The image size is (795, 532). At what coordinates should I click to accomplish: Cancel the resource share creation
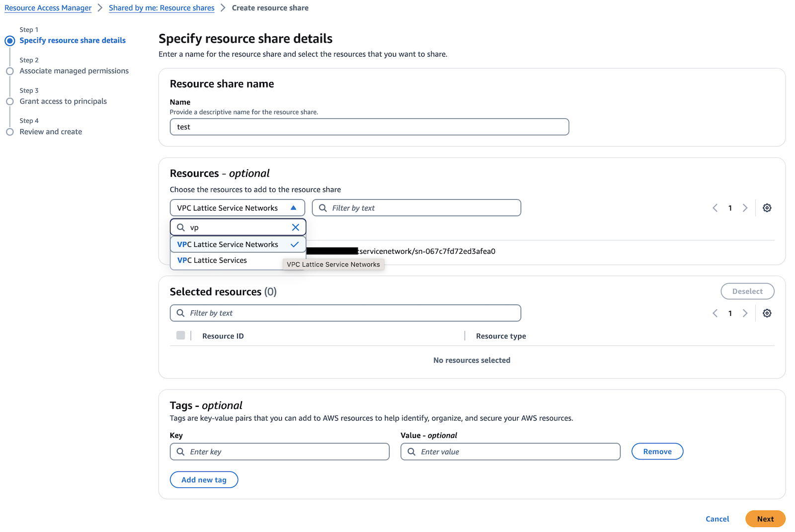[x=717, y=519]
